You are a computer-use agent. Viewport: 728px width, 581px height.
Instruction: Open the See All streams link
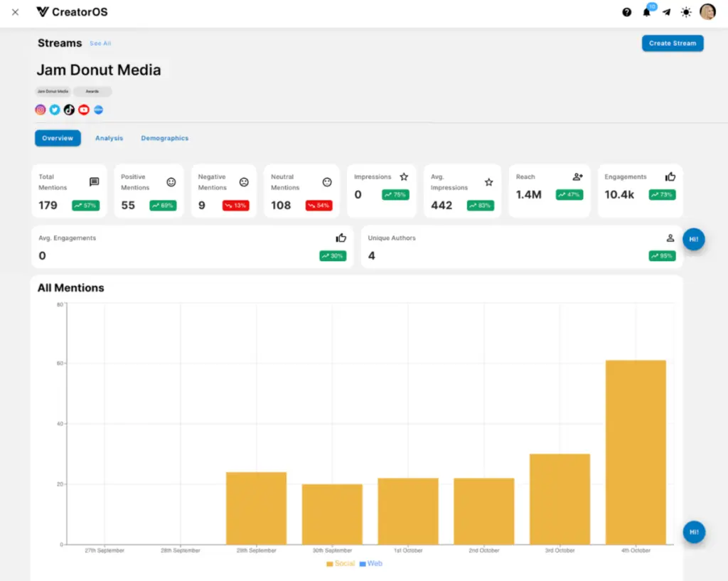click(x=100, y=43)
